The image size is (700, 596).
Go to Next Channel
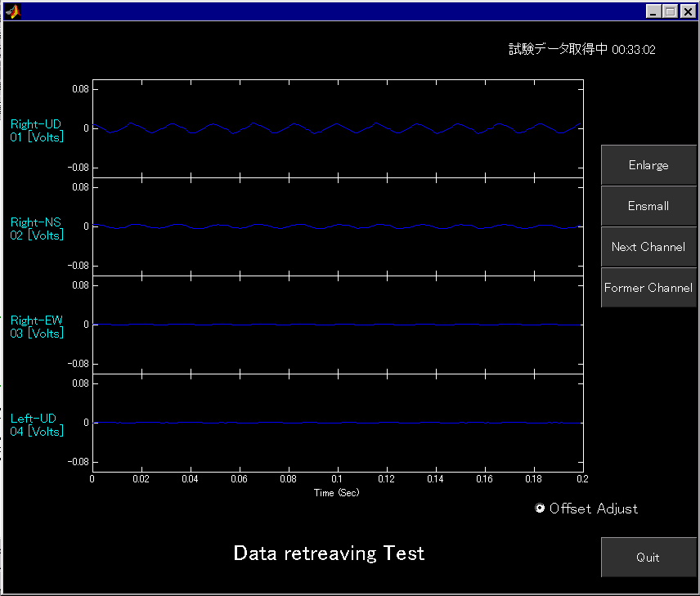(x=648, y=247)
